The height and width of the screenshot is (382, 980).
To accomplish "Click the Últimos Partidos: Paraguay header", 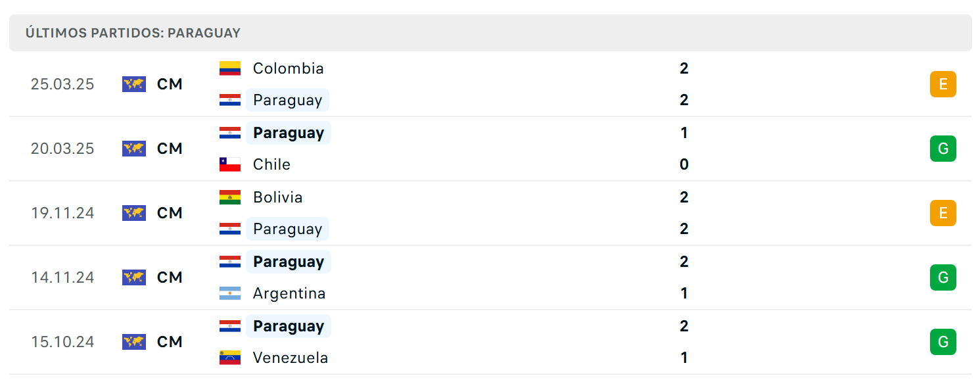I will click(x=133, y=33).
